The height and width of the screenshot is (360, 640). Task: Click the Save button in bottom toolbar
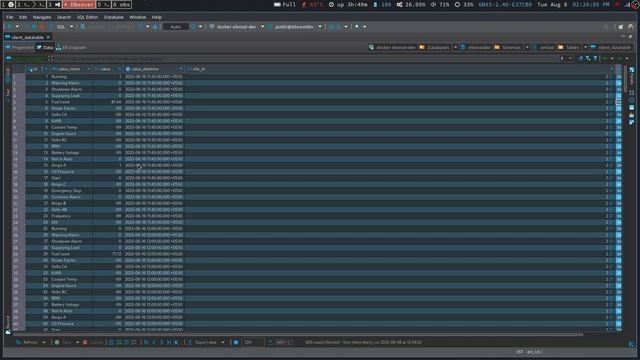click(x=64, y=342)
